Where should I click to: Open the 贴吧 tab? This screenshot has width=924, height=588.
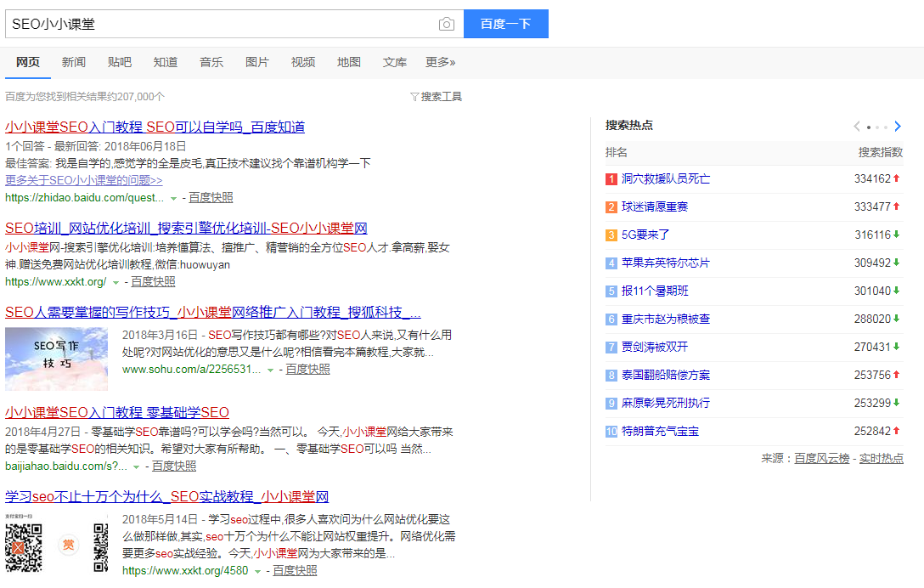120,62
